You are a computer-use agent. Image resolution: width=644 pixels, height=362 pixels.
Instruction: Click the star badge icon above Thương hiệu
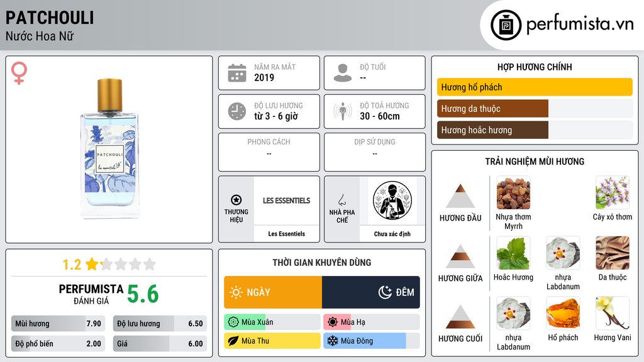pyautogui.click(x=236, y=200)
